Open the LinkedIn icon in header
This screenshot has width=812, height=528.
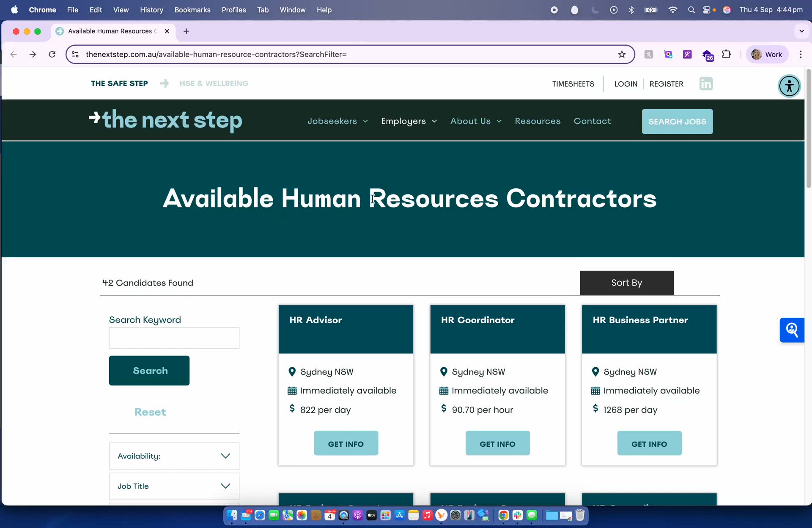706,84
